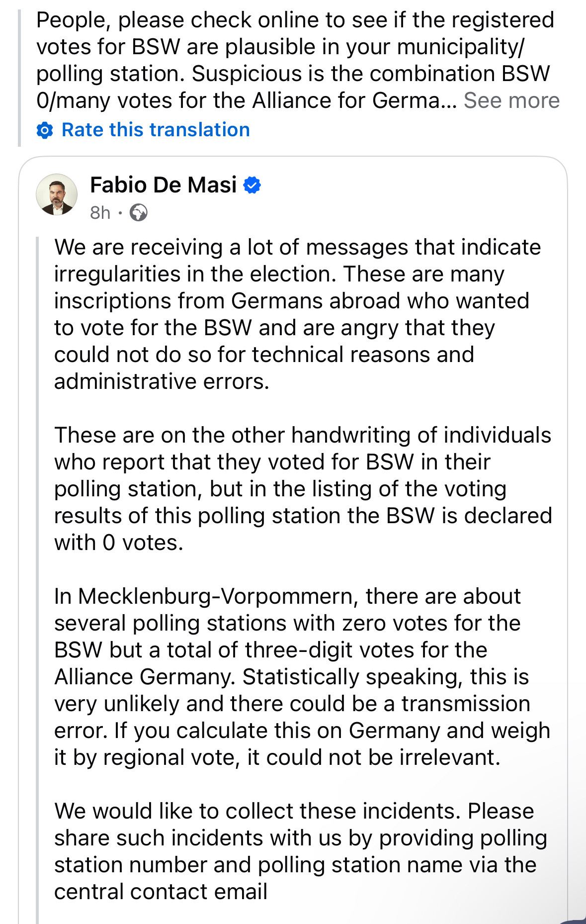This screenshot has height=924, width=586.
Task: Click the blue verified badge beside Fabio De Masi
Action: point(252,185)
